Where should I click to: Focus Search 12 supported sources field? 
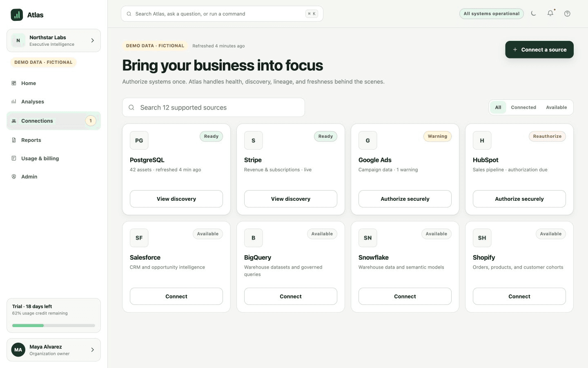pyautogui.click(x=214, y=108)
